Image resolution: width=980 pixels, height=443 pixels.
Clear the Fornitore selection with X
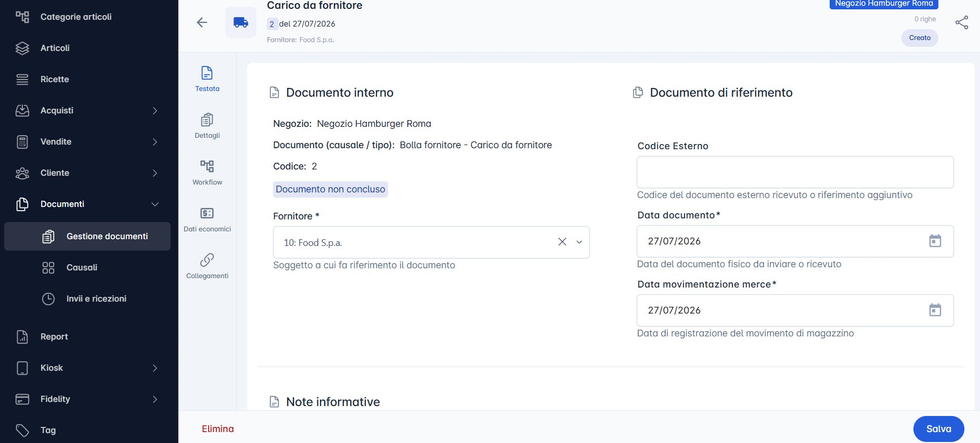click(x=562, y=242)
